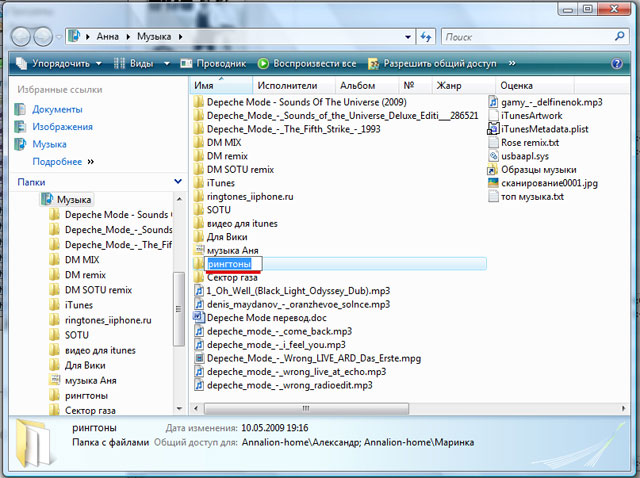Click the Rose remix.txt text file icon
Screen dimensions: 640x478
point(493,142)
